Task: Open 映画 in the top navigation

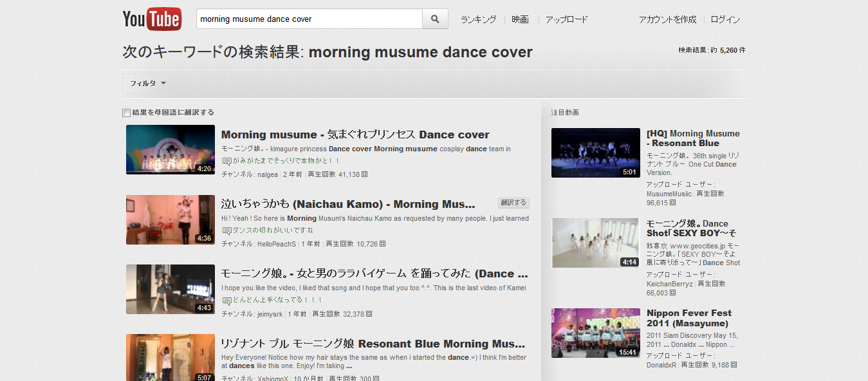Action: 520,19
